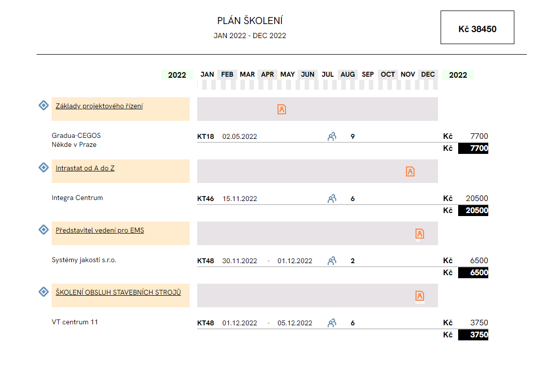Click participants icon in the Integra Centrum row
Screen dimensions: 552x392
[332, 199]
